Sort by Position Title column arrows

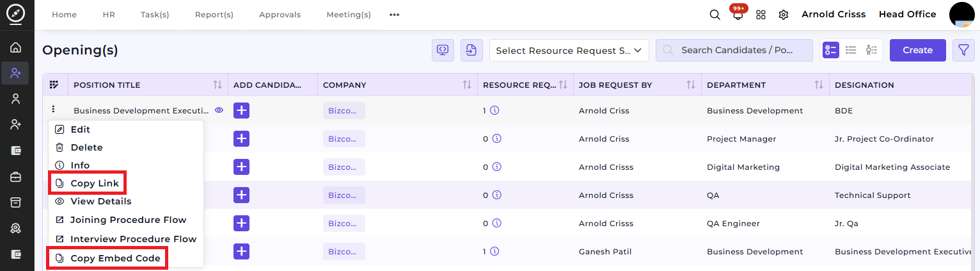pos(217,85)
